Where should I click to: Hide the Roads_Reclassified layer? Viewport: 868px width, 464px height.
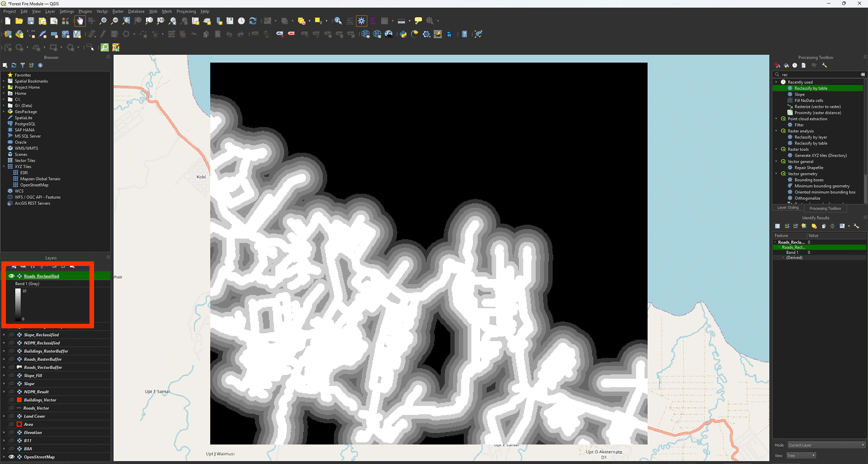point(12,276)
